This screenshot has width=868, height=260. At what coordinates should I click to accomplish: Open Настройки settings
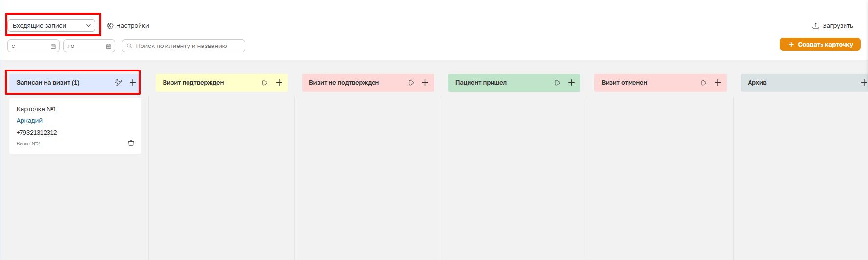(128, 25)
